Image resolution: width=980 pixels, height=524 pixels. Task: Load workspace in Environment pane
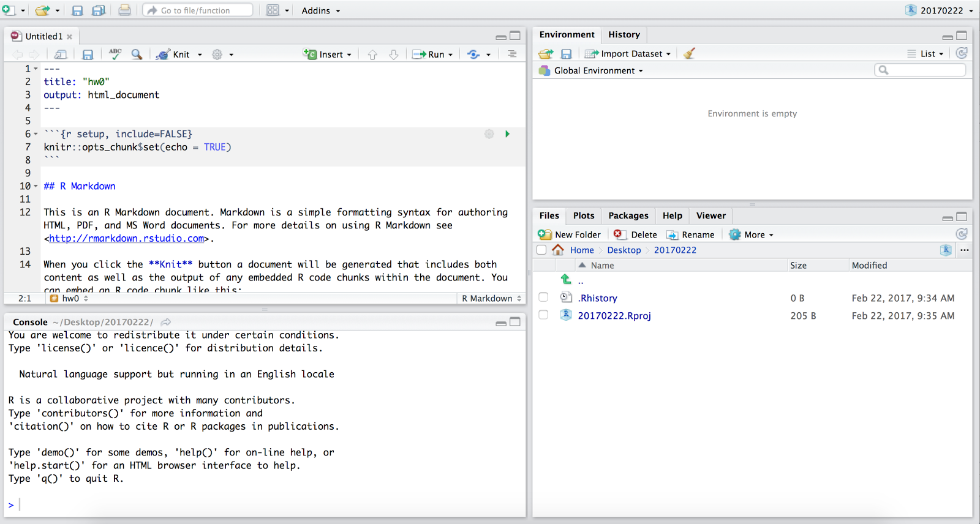point(546,54)
